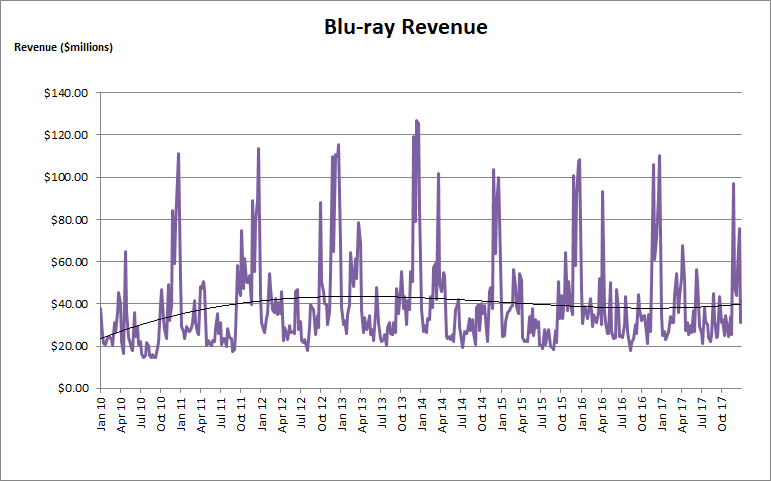Select the purple peak above Jan 11
This screenshot has width=771, height=481.
(x=178, y=154)
